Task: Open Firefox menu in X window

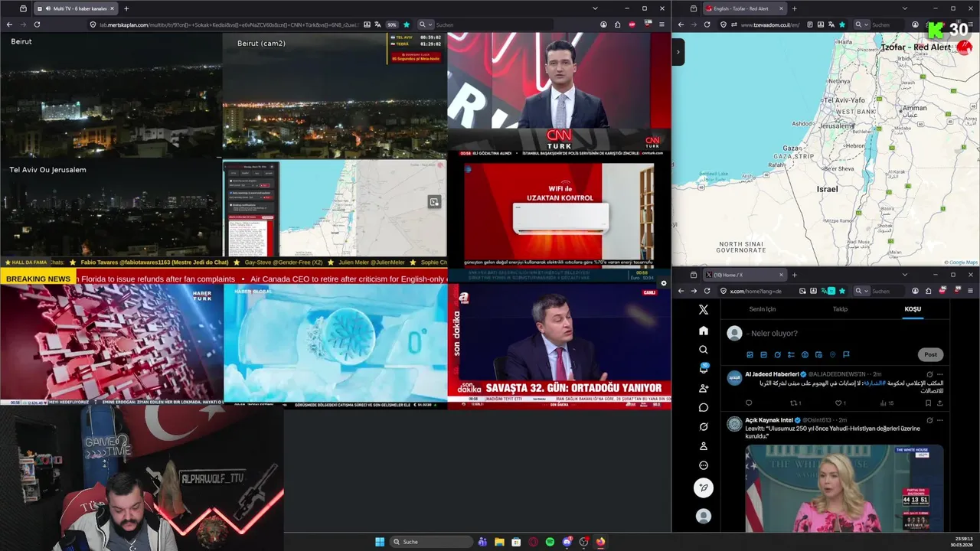Action: tap(970, 291)
